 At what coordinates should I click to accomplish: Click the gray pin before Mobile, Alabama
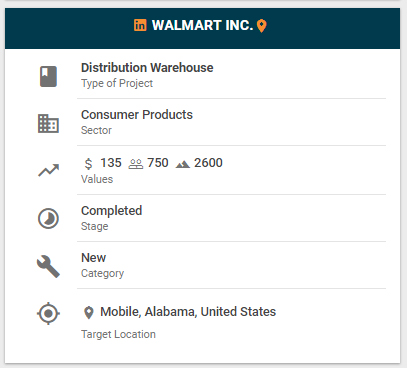(88, 313)
